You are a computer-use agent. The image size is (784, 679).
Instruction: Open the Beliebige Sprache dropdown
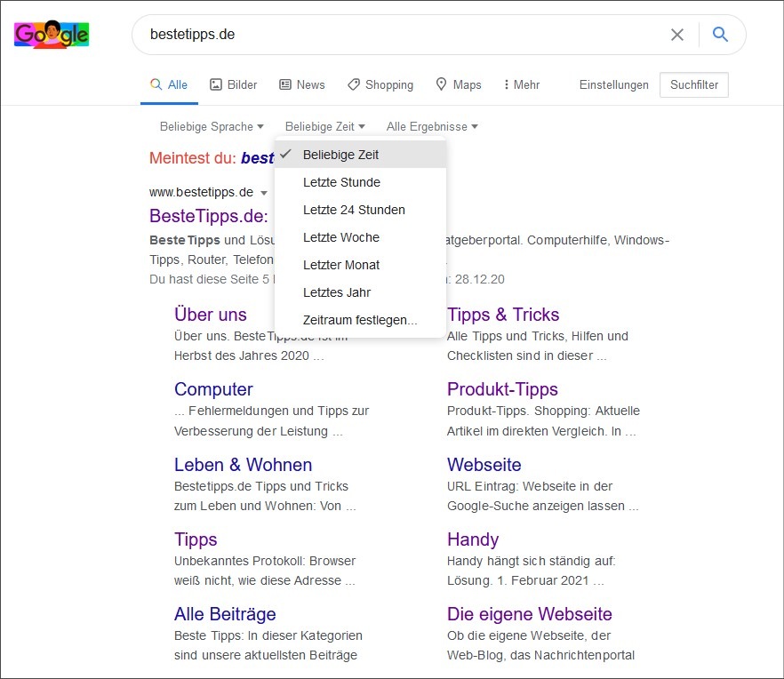[211, 126]
